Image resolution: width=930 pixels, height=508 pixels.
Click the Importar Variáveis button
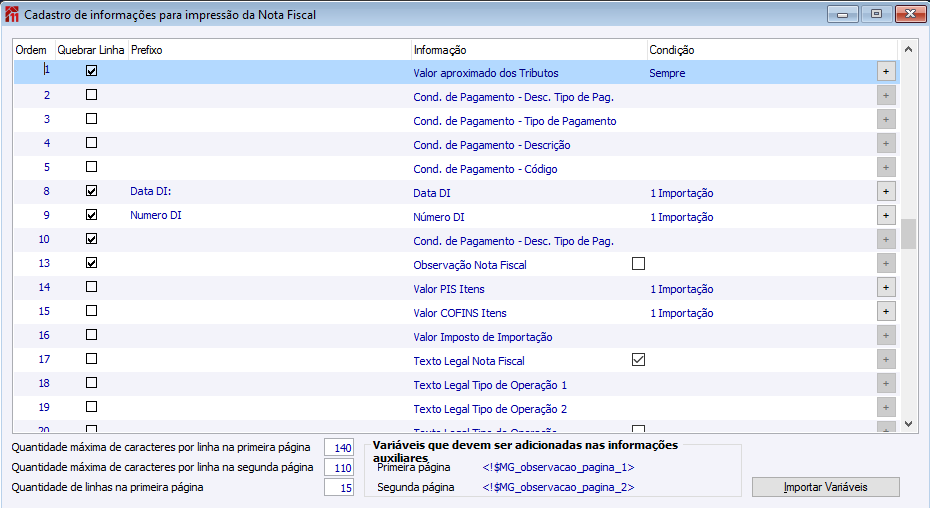(x=826, y=487)
